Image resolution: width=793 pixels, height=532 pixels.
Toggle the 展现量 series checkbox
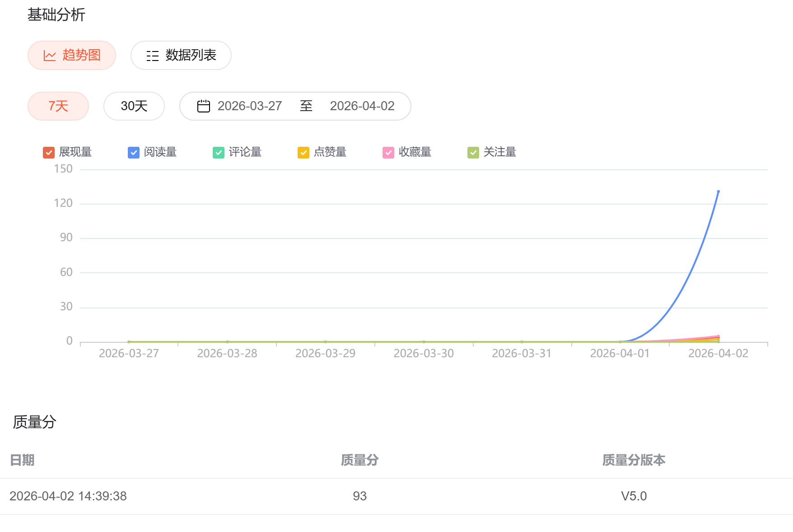(49, 153)
